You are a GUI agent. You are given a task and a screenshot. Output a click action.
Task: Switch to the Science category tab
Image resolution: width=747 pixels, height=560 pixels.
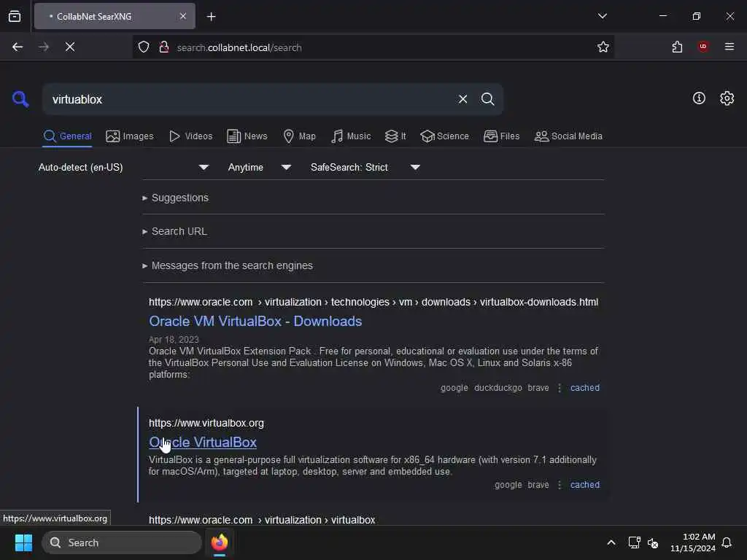[444, 136]
